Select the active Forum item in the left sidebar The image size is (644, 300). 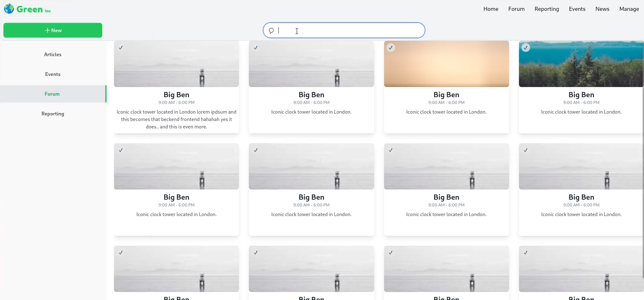coord(53,94)
